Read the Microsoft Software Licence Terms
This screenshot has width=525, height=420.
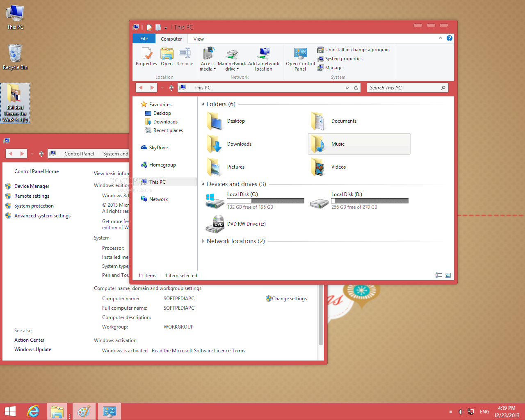tap(199, 351)
